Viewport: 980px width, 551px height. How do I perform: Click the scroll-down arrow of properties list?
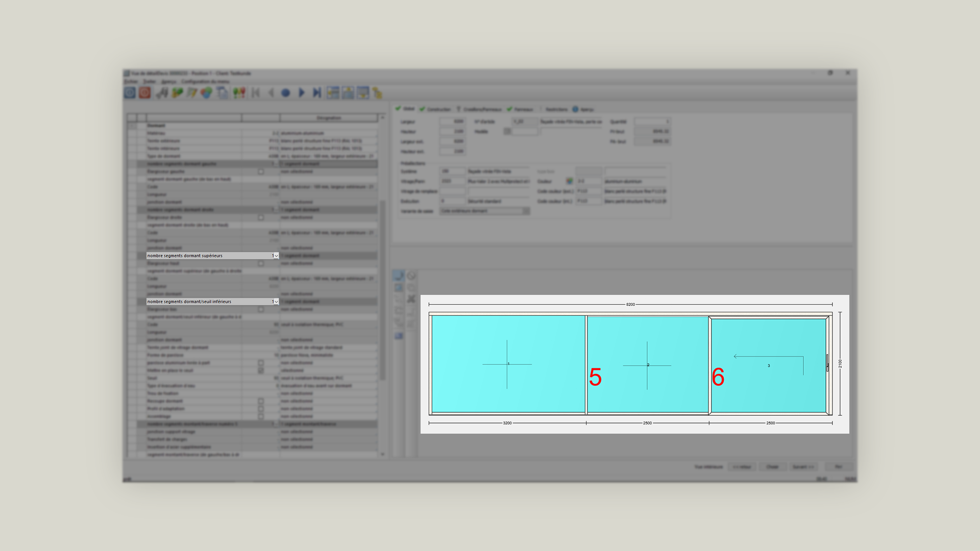point(382,454)
